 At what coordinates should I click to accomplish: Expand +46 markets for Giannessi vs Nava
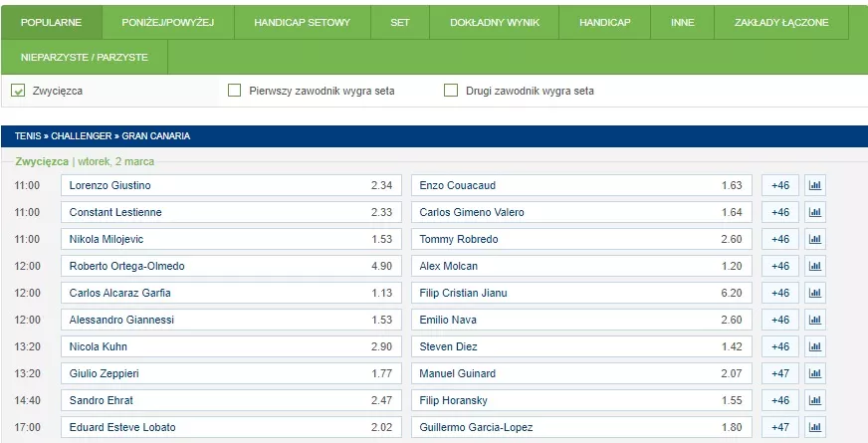click(780, 320)
